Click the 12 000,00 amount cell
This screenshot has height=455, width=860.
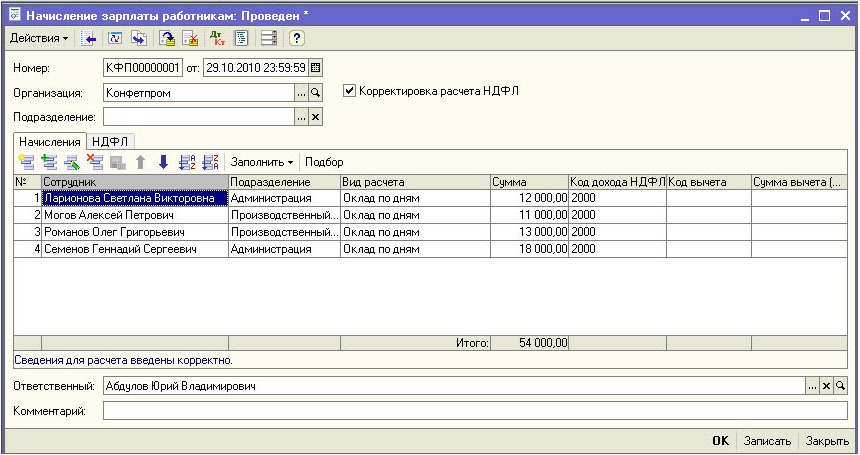(529, 198)
